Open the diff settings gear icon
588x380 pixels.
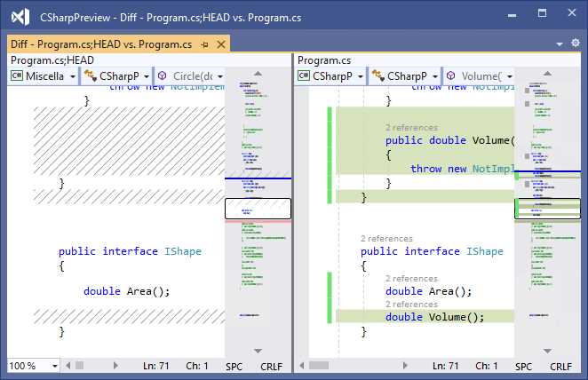click(x=576, y=43)
